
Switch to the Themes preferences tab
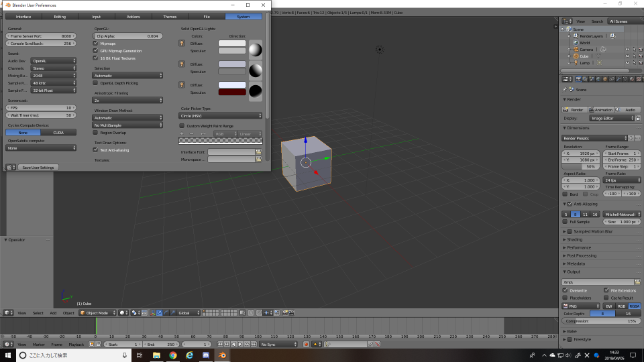click(x=170, y=16)
